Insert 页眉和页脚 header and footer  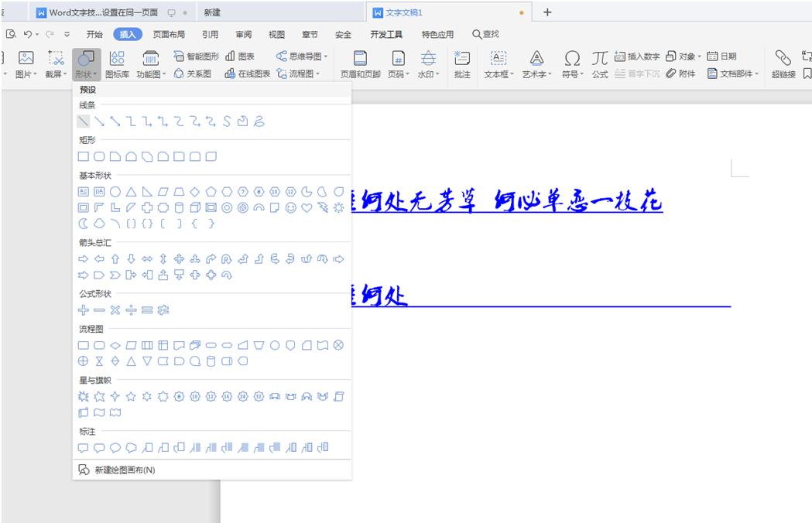click(x=360, y=63)
